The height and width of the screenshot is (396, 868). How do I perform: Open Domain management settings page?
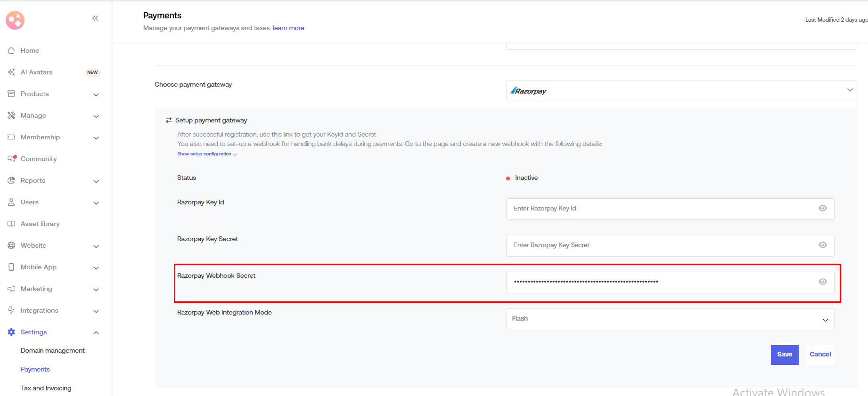(53, 351)
